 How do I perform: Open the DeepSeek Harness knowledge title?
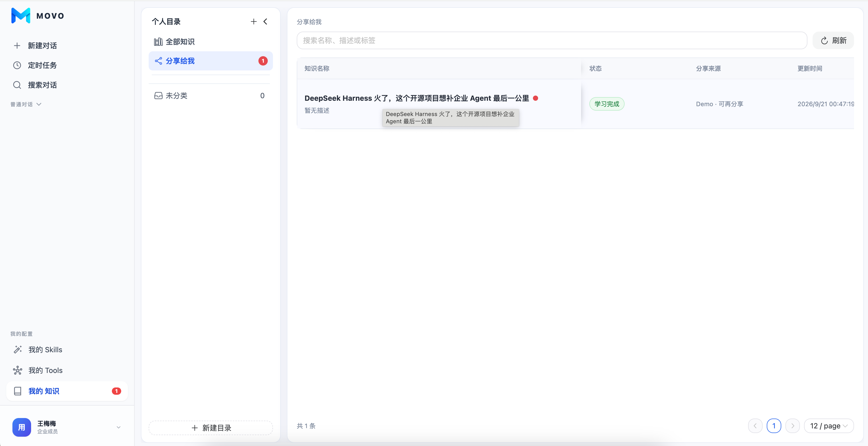417,98
